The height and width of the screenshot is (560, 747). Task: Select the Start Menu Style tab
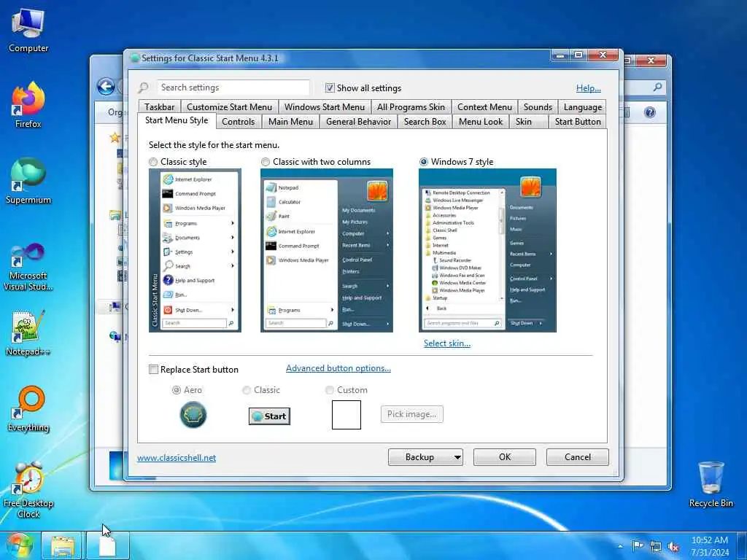(x=177, y=120)
